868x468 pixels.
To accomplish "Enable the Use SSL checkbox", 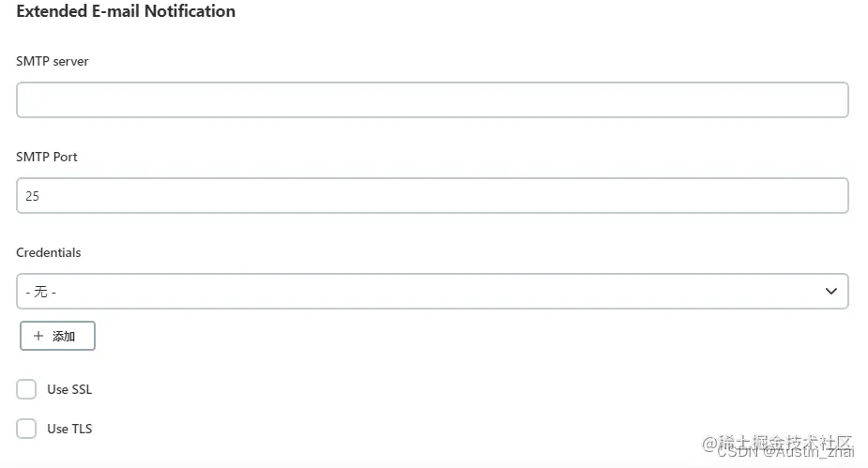I will (x=26, y=389).
